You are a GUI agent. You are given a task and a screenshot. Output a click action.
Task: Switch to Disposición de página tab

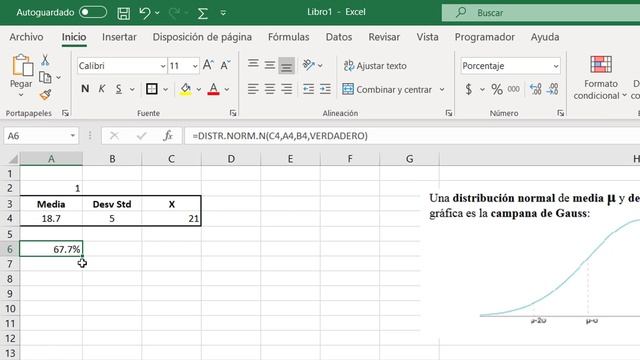(x=202, y=37)
